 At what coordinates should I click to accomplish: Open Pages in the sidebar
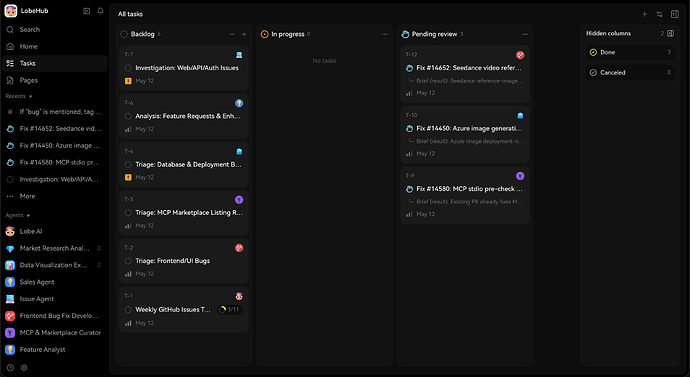(x=55, y=80)
